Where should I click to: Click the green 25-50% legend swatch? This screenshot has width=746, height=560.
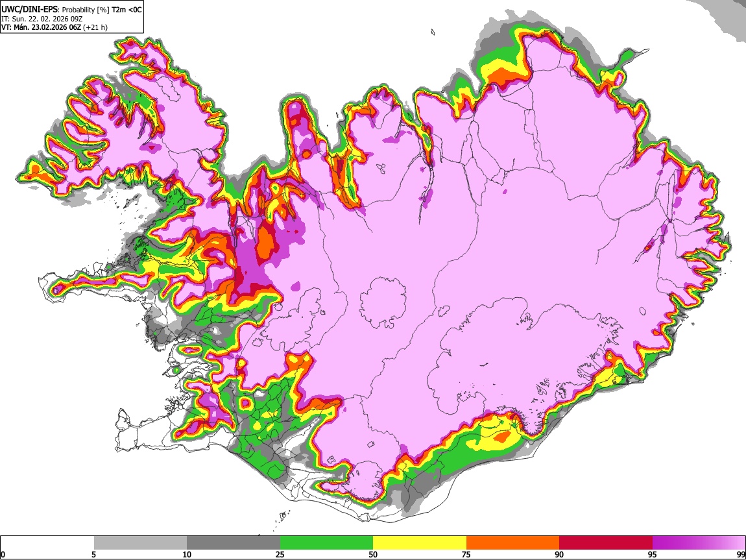click(x=326, y=543)
